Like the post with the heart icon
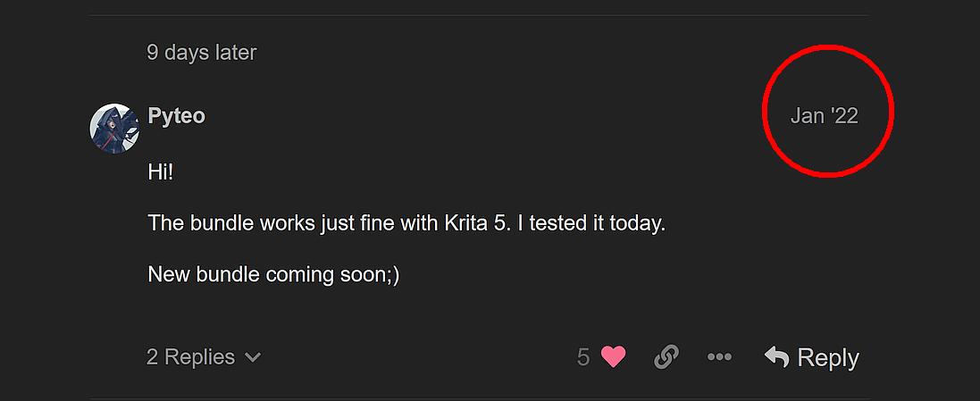The width and height of the screenshot is (980, 401). 613,357
